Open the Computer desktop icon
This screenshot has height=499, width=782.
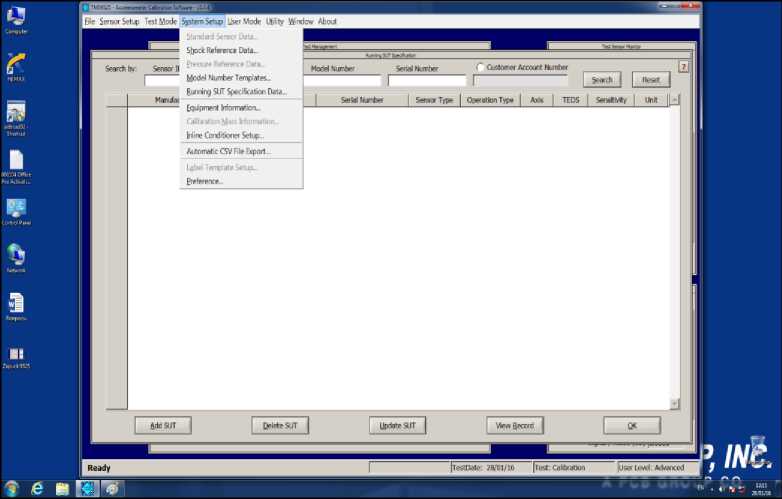coord(16,17)
